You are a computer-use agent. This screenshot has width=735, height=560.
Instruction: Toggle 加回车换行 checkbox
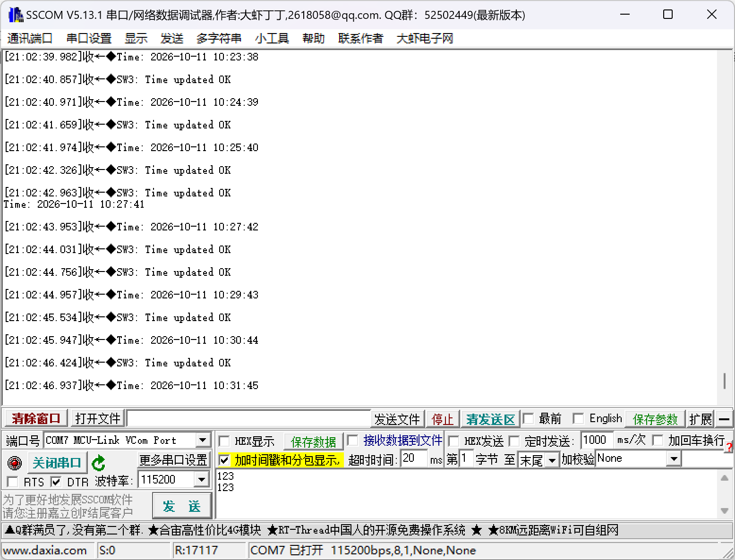[x=657, y=441]
